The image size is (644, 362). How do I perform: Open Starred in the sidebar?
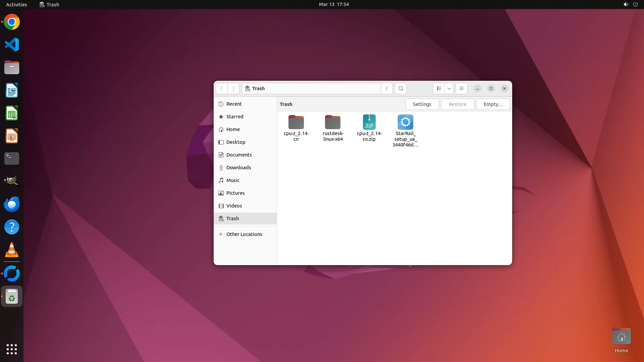[235, 117]
